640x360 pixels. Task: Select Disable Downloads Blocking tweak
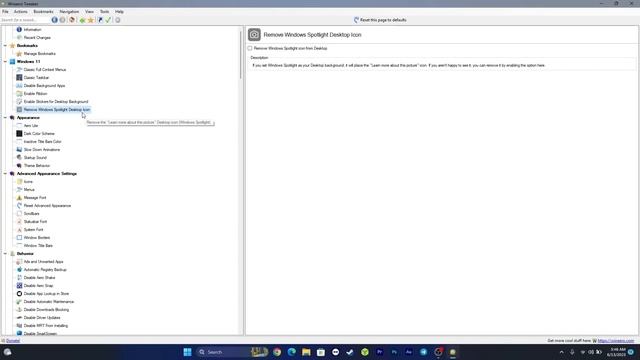46,310
